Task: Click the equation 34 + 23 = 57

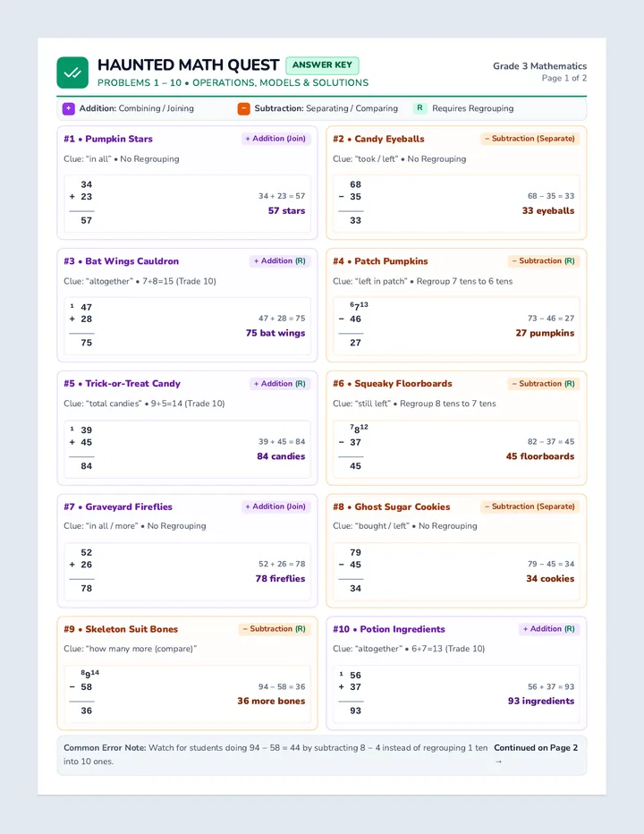Action: (x=282, y=196)
